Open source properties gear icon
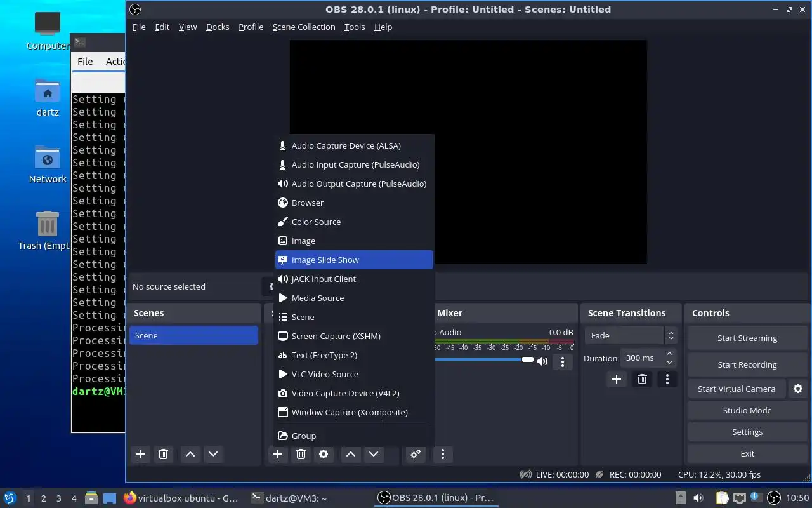 click(x=324, y=454)
